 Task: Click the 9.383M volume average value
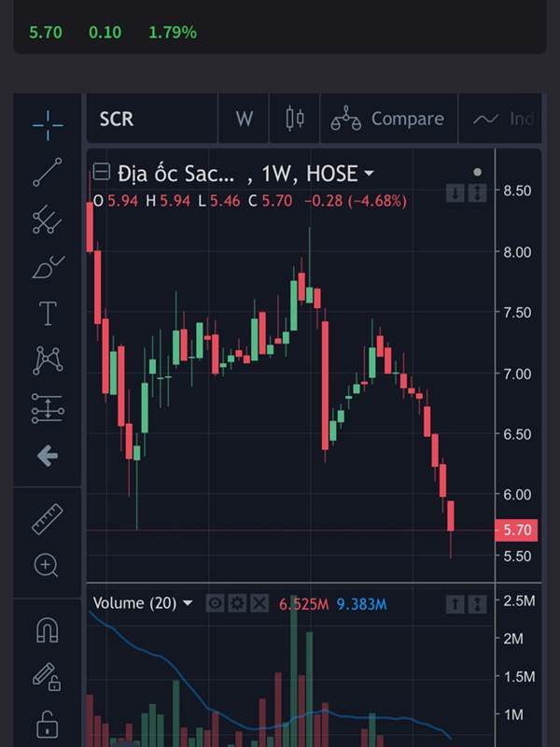362,604
